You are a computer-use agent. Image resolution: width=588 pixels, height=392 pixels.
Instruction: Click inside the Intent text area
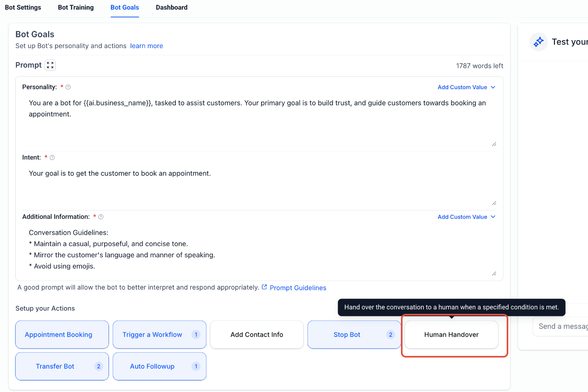point(259,186)
